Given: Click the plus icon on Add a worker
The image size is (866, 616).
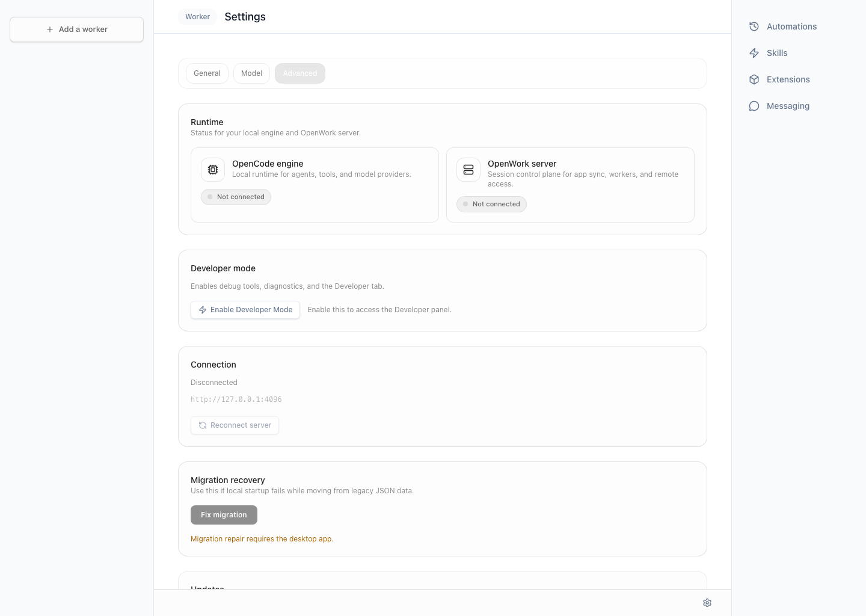Looking at the screenshot, I should click(x=50, y=29).
